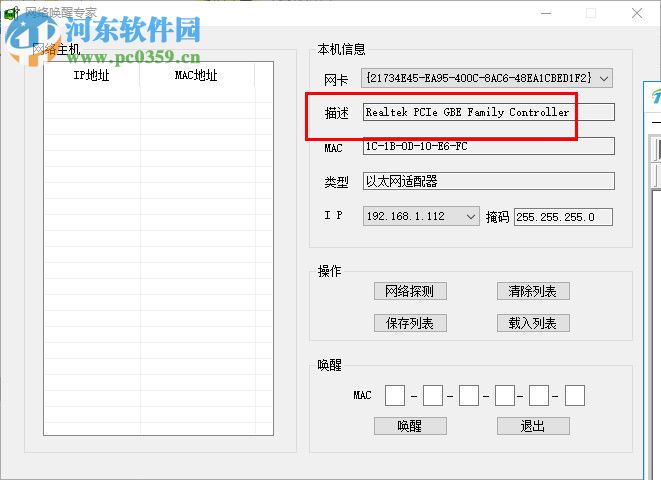Click the second wake MAC octet box
This screenshot has height=480, width=661.
(433, 395)
